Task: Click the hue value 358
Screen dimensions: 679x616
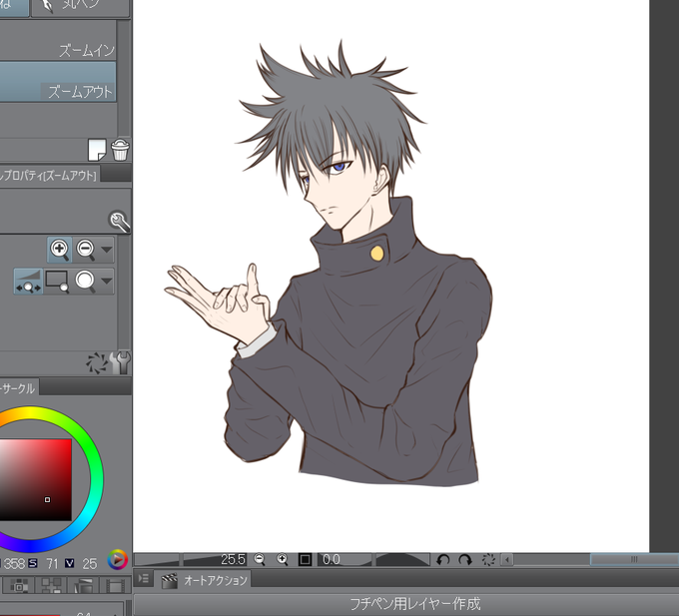Action: [14, 564]
